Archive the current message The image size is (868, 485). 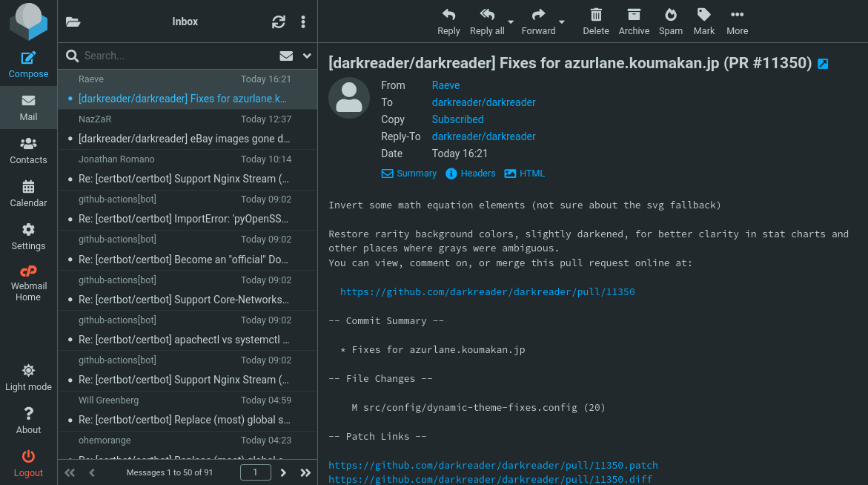(634, 22)
